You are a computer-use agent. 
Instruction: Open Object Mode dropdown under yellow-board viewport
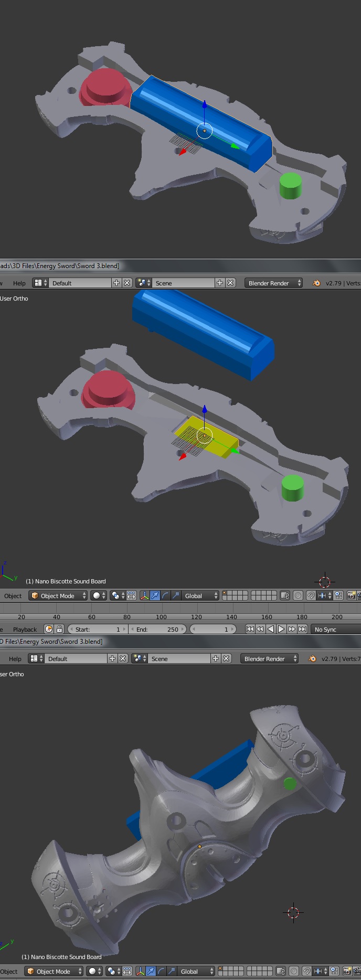click(58, 595)
